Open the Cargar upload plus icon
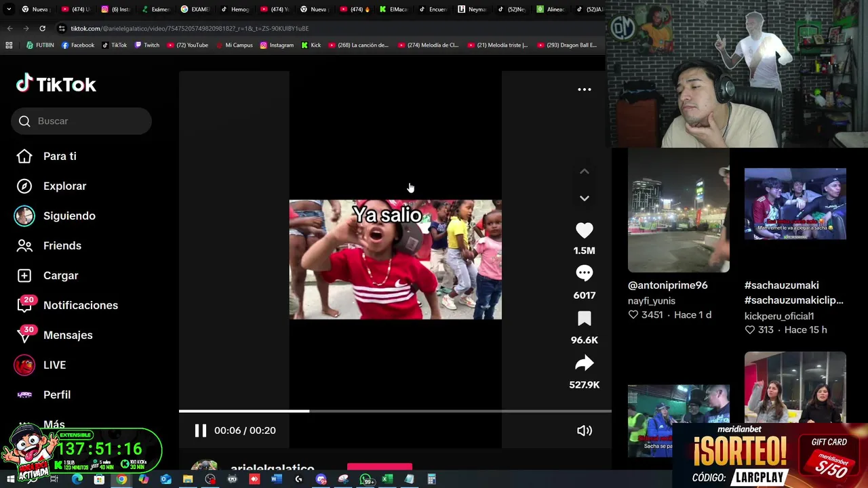This screenshot has height=488, width=868. (x=24, y=275)
